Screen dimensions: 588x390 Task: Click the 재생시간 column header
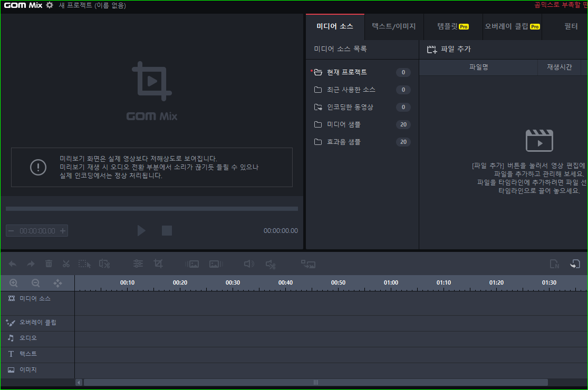click(x=559, y=67)
